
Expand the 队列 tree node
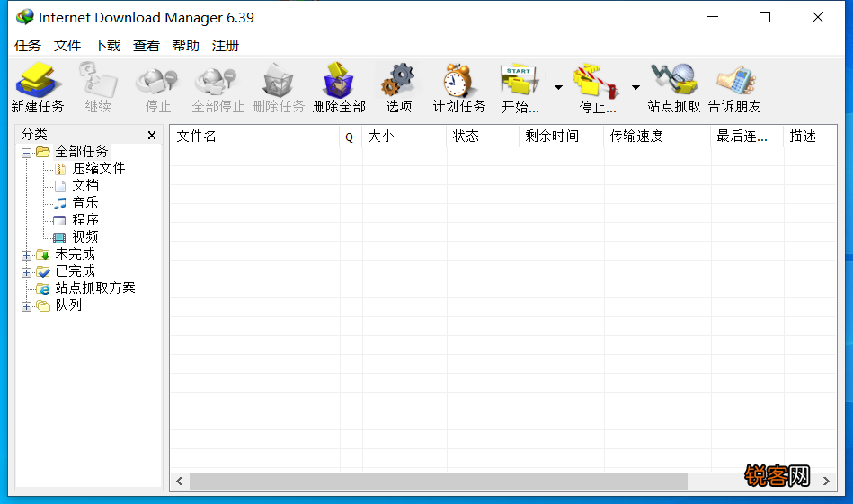tap(26, 306)
